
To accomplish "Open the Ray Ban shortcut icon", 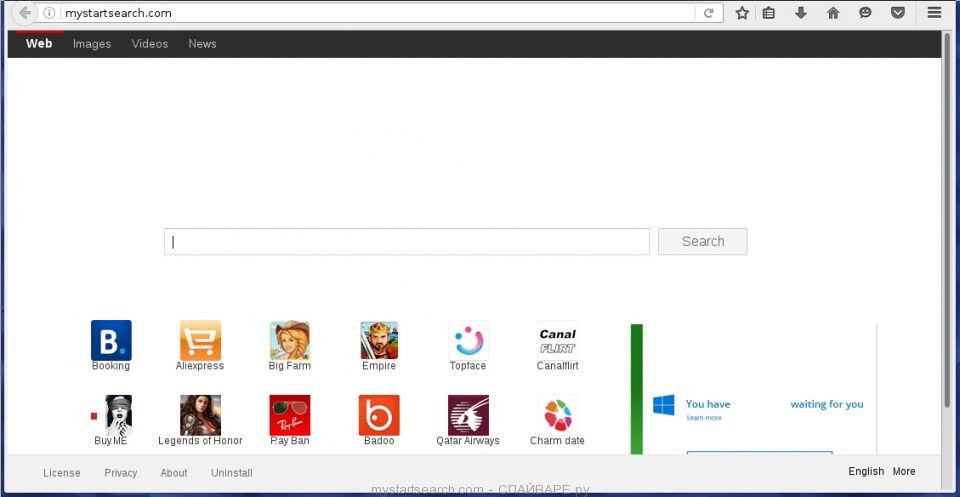I will pyautogui.click(x=290, y=415).
